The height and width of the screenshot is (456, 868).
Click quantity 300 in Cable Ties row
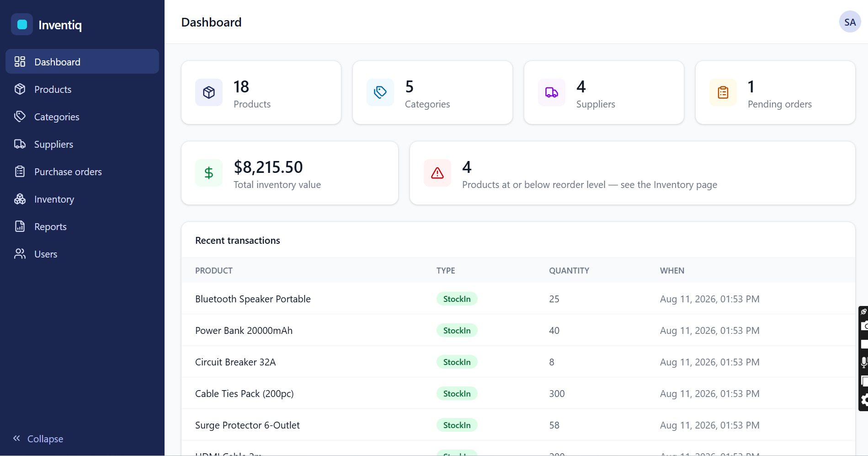(557, 394)
